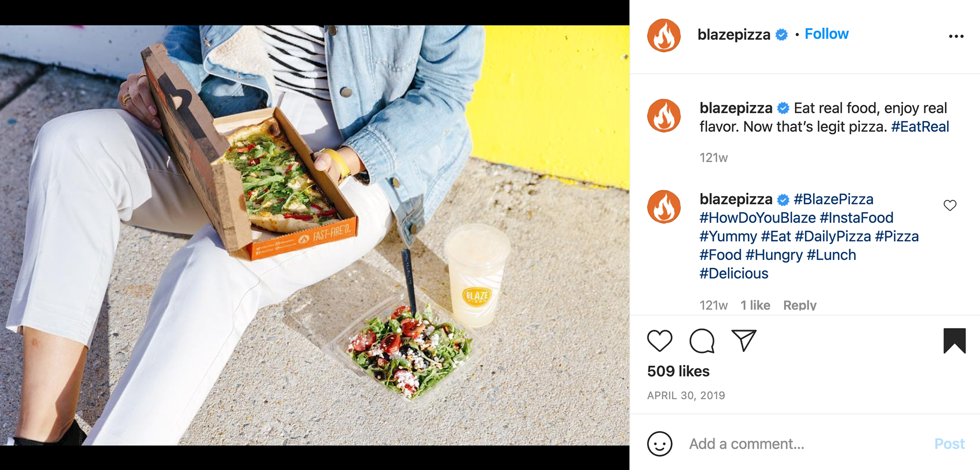This screenshot has height=470, width=980.
Task: Like the hashtag comment with small heart
Action: click(950, 205)
